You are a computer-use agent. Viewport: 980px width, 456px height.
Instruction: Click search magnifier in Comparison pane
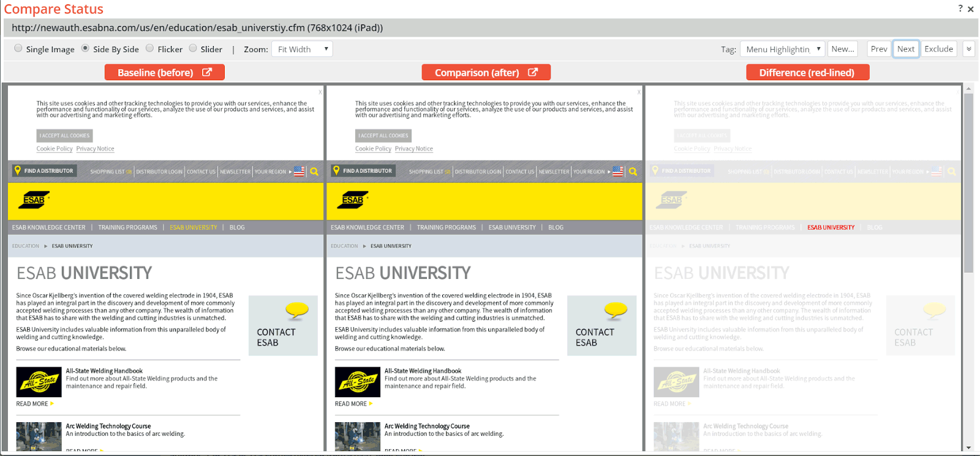tap(633, 172)
